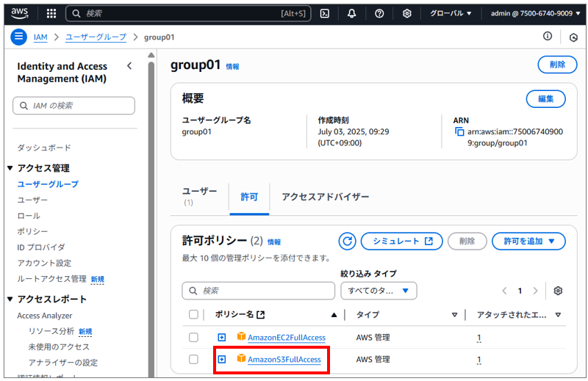Image resolution: width=588 pixels, height=381 pixels.
Task: Toggle the blue hamburger navigation menu
Action: [19, 37]
